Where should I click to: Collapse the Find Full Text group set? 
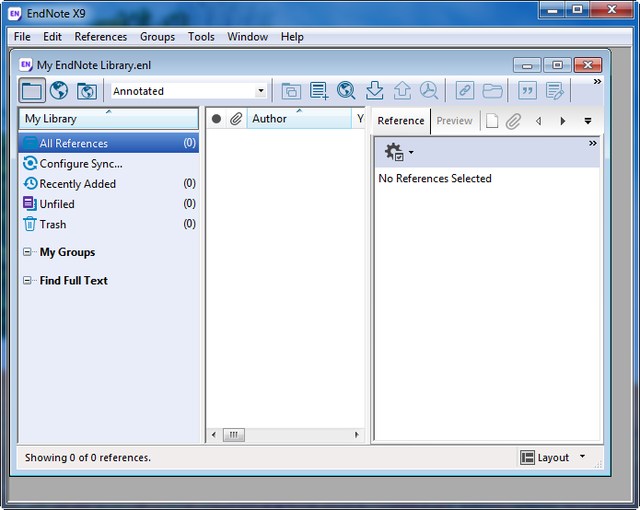28,281
